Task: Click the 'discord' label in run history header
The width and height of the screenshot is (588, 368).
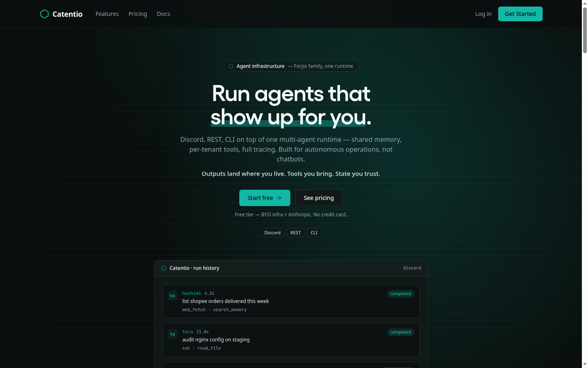Action: coord(412,268)
